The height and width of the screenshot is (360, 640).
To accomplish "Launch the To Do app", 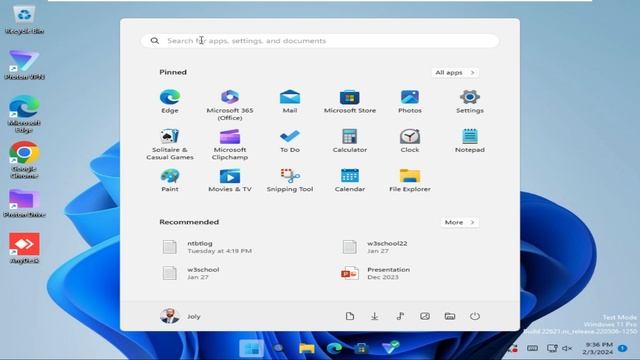I will click(x=290, y=141).
